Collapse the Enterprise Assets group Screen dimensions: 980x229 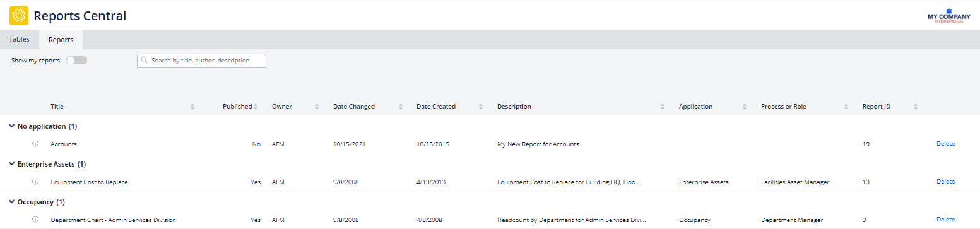(11, 164)
